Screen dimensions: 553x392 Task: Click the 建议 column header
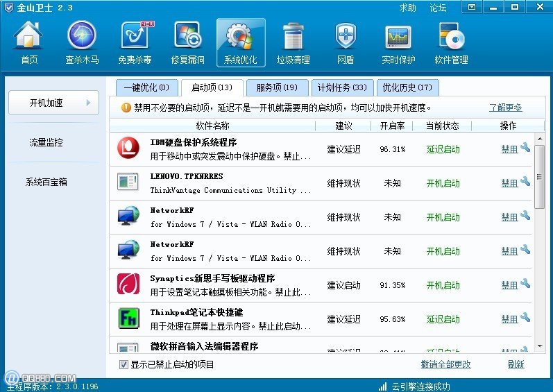click(343, 126)
